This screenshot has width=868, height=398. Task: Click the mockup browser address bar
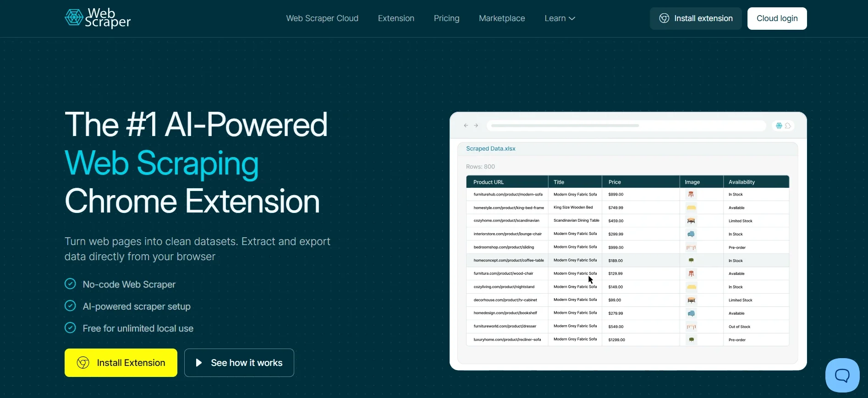(x=626, y=125)
